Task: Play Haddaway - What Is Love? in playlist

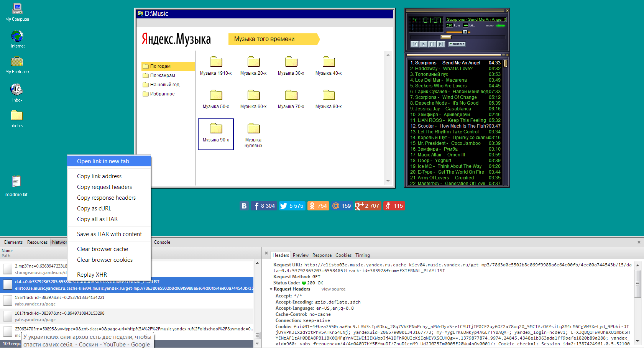Action: pyautogui.click(x=455, y=69)
